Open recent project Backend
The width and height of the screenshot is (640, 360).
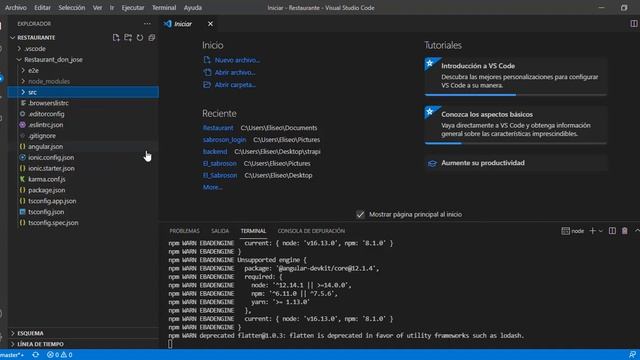[x=215, y=151]
